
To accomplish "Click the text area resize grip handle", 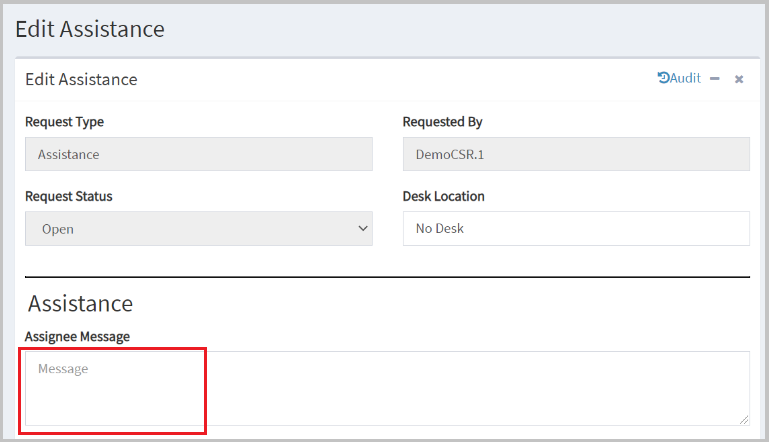I will tap(744, 420).
